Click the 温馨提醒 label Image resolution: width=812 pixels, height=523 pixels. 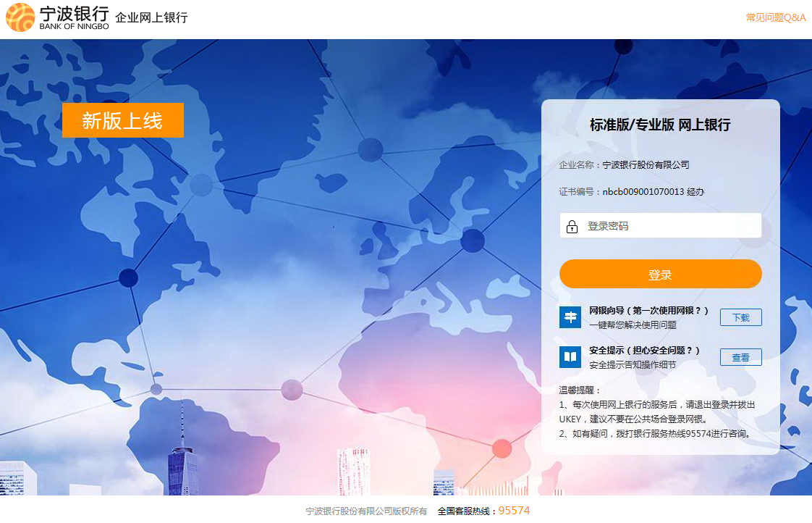pyautogui.click(x=580, y=390)
